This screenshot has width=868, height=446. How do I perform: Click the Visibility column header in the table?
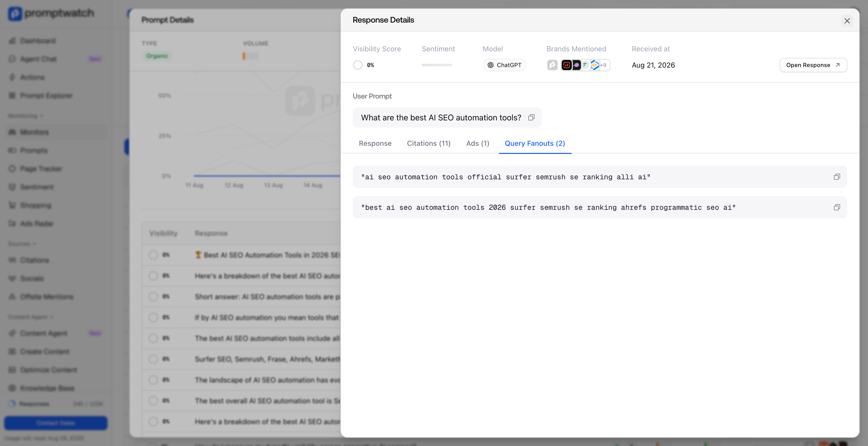point(163,233)
